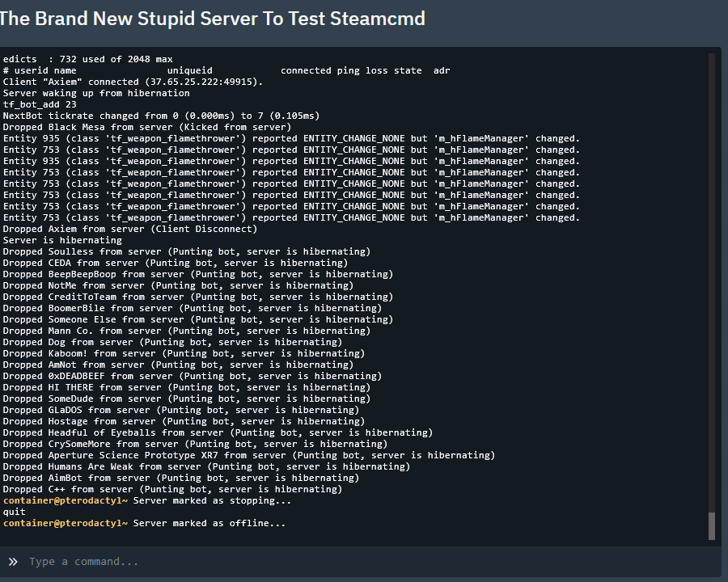Screen dimensions: 728x582
Task: Click the "Dropped GLaDOS" log line
Action: [181, 410]
